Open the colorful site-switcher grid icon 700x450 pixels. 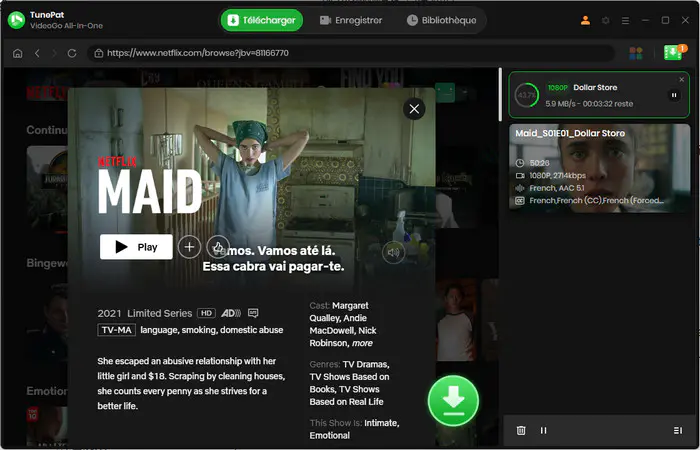636,53
